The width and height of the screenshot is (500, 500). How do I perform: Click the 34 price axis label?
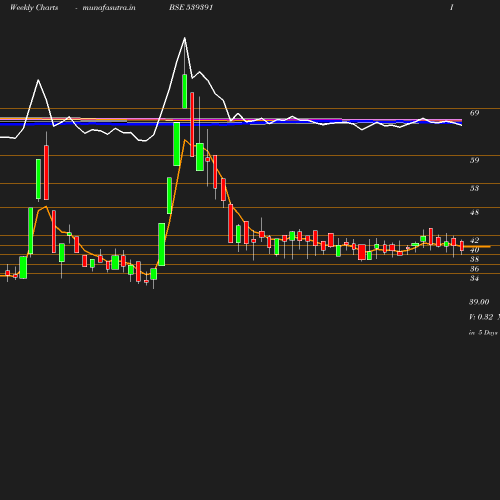474,278
